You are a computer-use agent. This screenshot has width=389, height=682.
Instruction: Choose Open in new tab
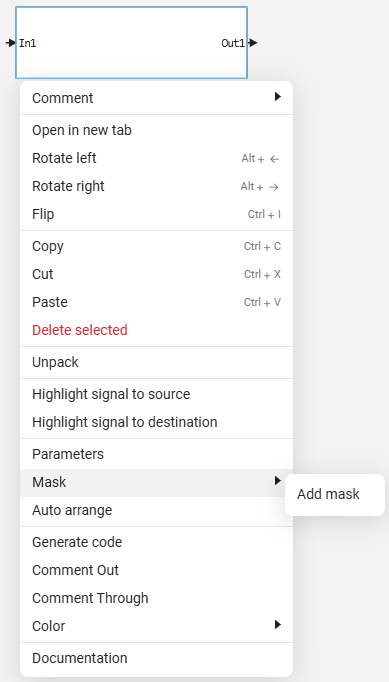[157, 130]
